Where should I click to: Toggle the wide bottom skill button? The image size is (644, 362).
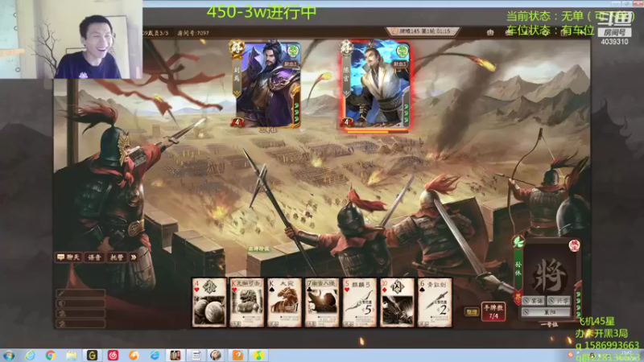547,312
